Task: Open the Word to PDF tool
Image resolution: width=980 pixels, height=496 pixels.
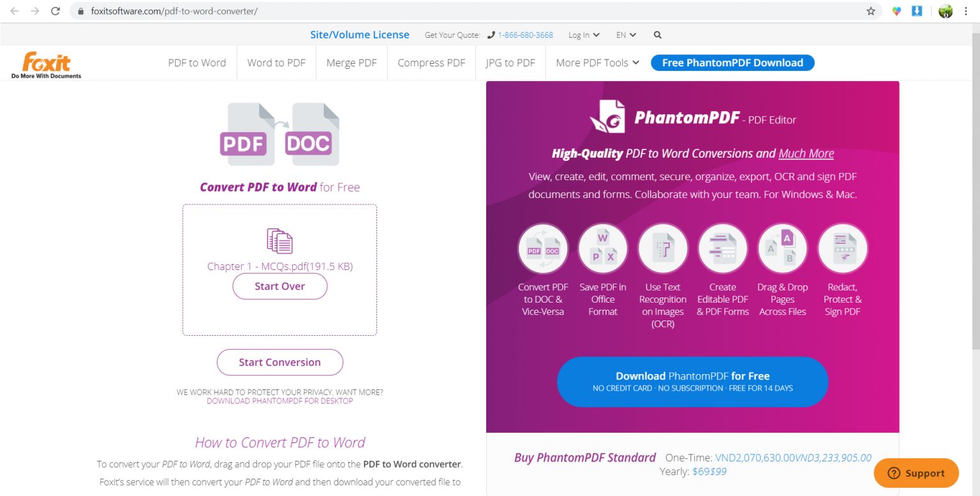Action: pos(276,63)
